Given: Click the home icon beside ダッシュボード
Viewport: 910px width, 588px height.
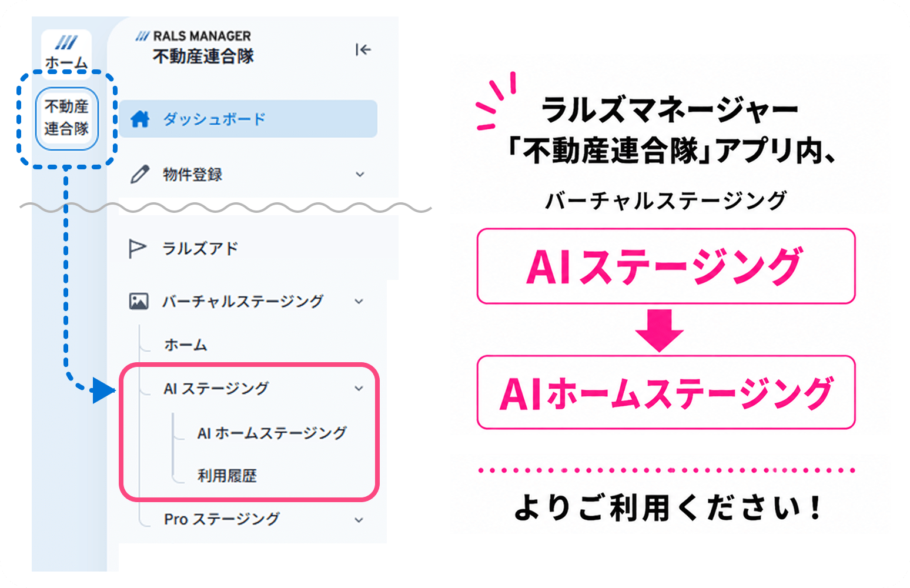Looking at the screenshot, I should (x=139, y=119).
